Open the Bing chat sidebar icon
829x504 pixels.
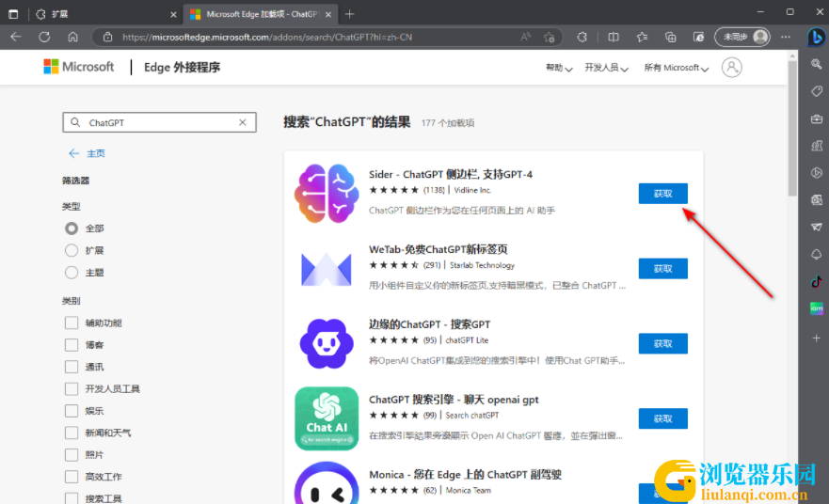(817, 37)
